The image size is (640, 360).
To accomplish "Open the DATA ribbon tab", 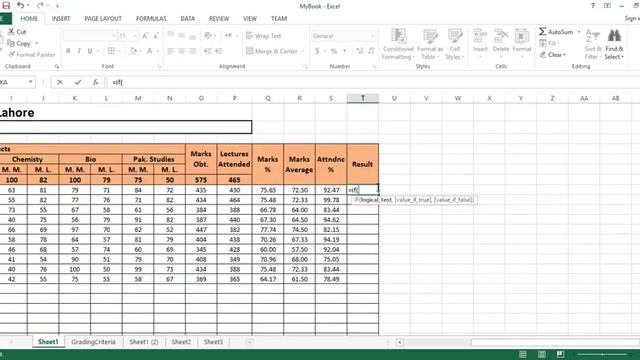I will tap(187, 18).
